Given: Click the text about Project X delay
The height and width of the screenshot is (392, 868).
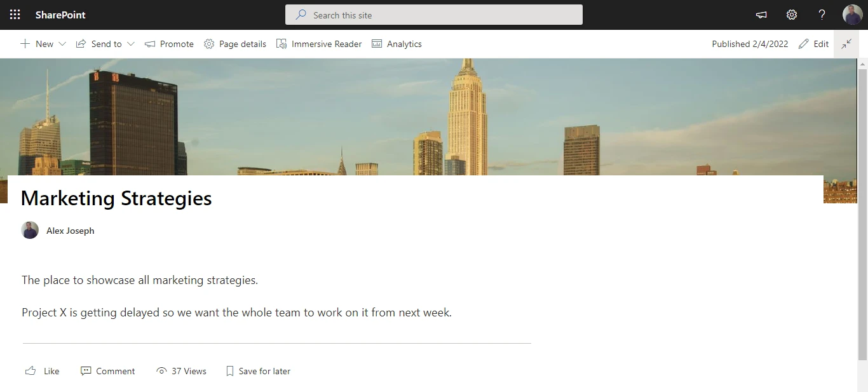Looking at the screenshot, I should pyautogui.click(x=236, y=313).
